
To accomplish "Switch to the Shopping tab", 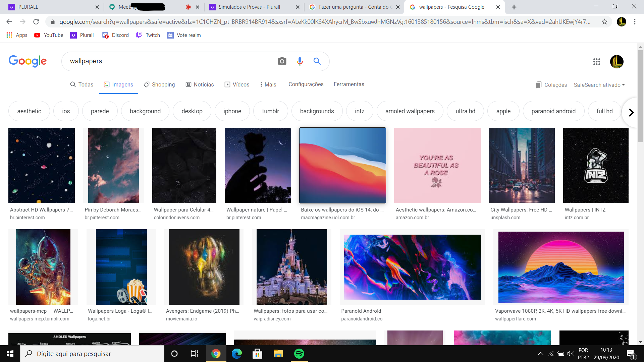I will 159,84.
